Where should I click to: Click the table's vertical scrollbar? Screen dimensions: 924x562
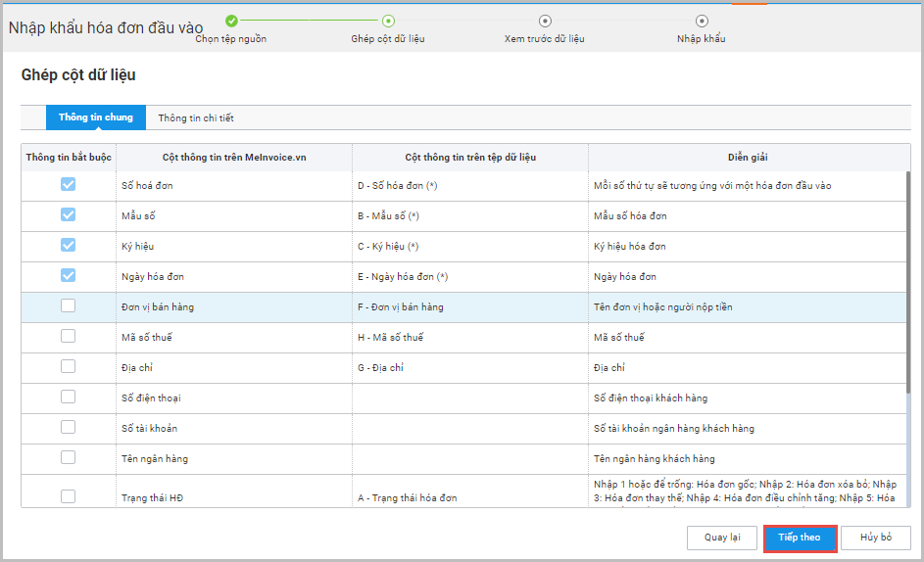tap(908, 283)
